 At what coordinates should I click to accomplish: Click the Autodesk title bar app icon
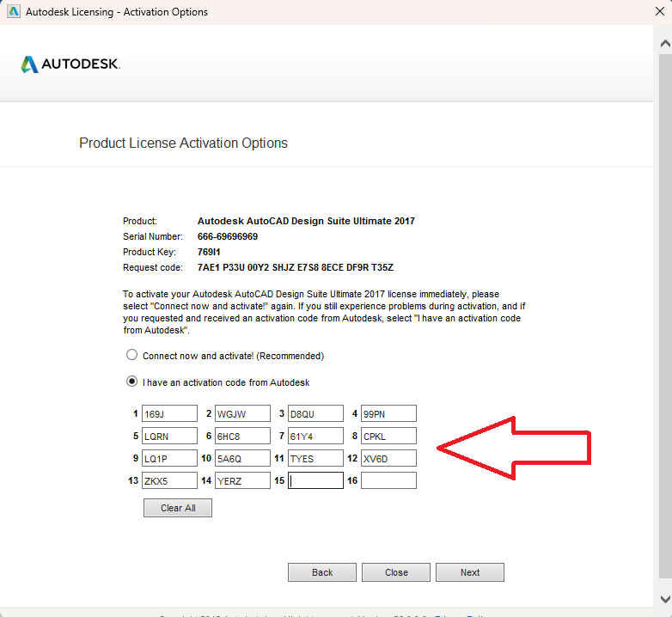[x=14, y=11]
